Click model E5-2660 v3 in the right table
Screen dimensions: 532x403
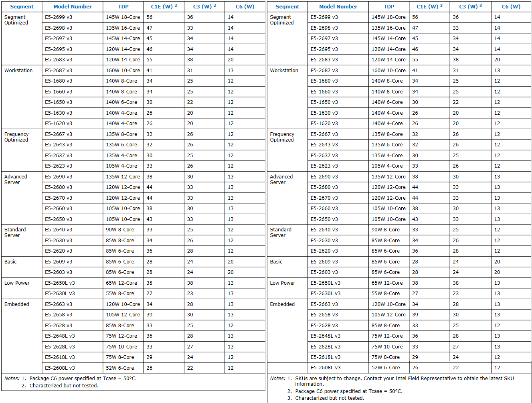[x=324, y=209]
